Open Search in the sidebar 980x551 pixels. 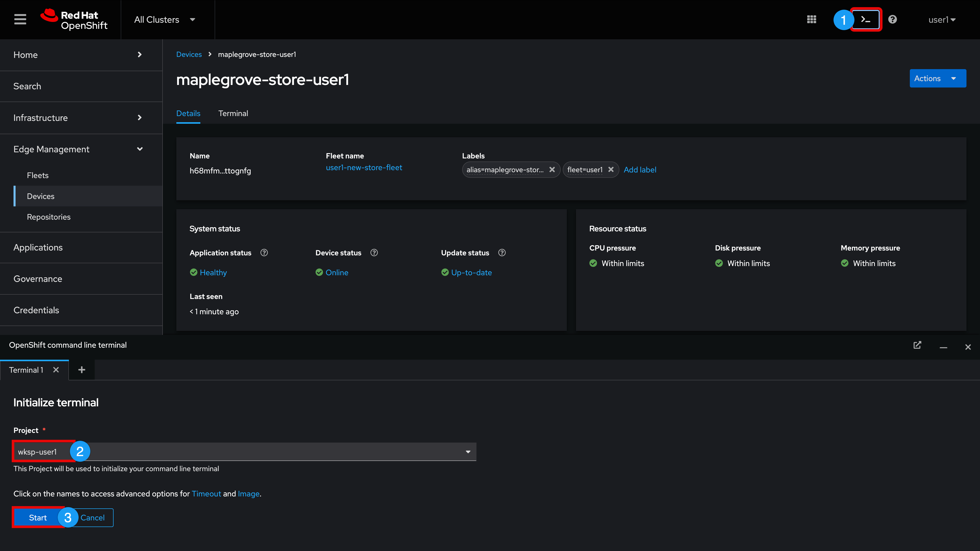coord(81,86)
